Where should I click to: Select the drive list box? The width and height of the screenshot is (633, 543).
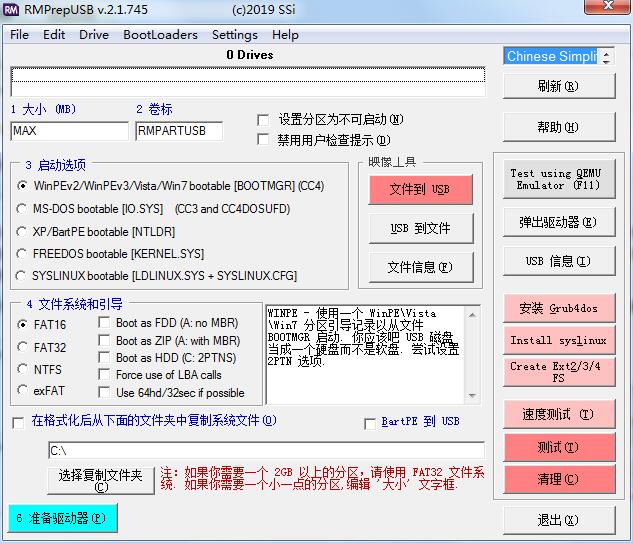point(247,80)
